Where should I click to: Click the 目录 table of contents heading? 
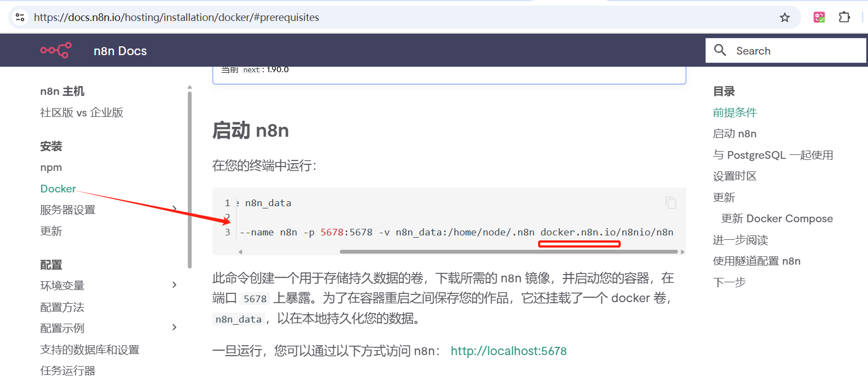tap(724, 92)
